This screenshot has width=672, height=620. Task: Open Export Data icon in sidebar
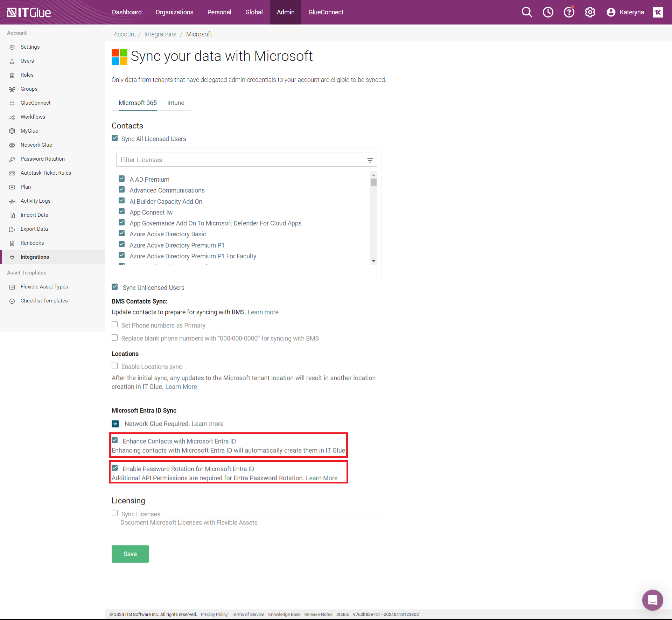coord(12,229)
